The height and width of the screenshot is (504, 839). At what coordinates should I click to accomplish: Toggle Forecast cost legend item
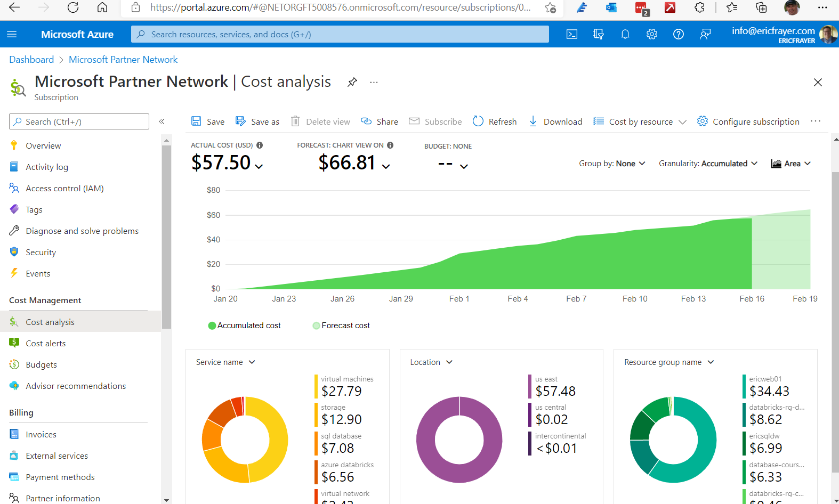341,326
